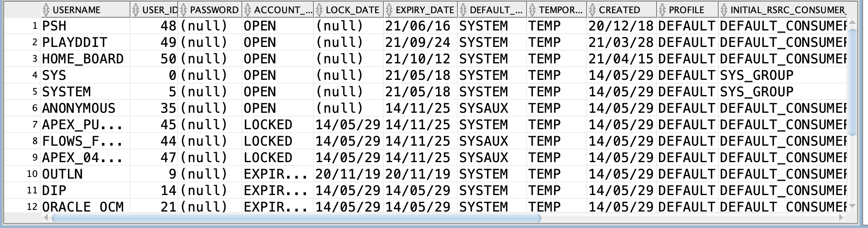Click expiry date 21/10/12 cell

[x=420, y=59]
